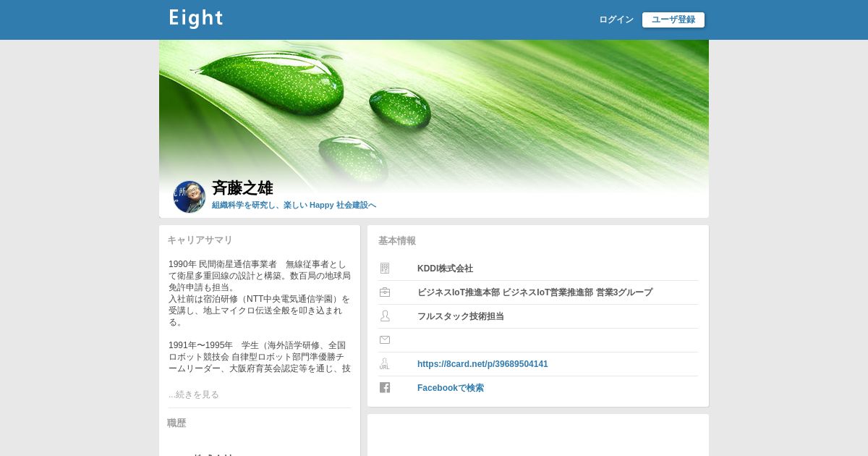Viewport: 868px width, 456px height.
Task: Open the profile avatar photo
Action: (x=190, y=197)
